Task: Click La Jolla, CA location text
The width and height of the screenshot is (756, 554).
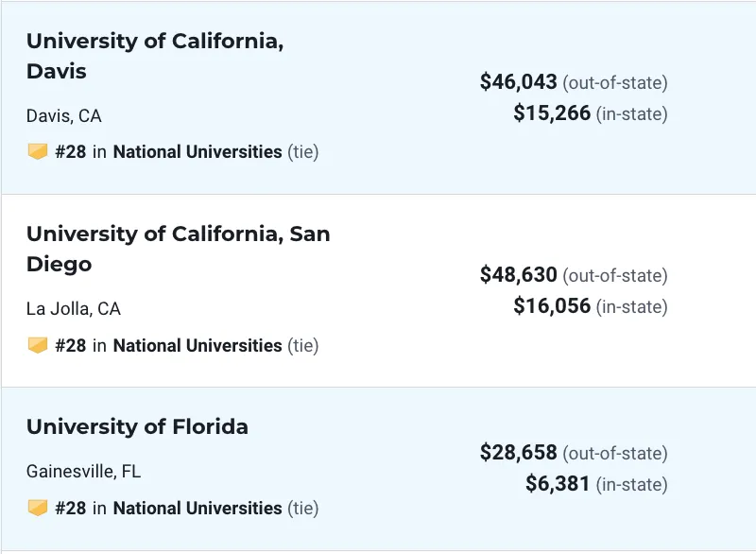Action: (74, 308)
